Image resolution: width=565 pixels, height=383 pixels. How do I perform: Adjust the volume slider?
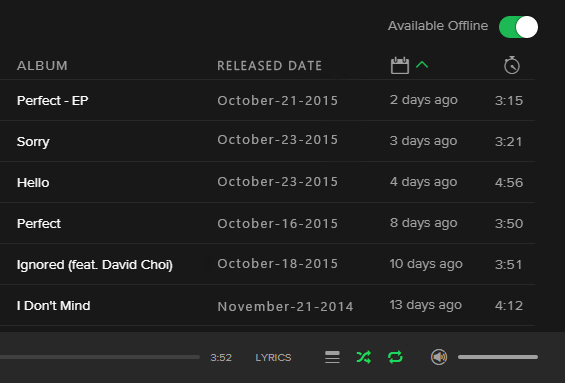(x=498, y=357)
